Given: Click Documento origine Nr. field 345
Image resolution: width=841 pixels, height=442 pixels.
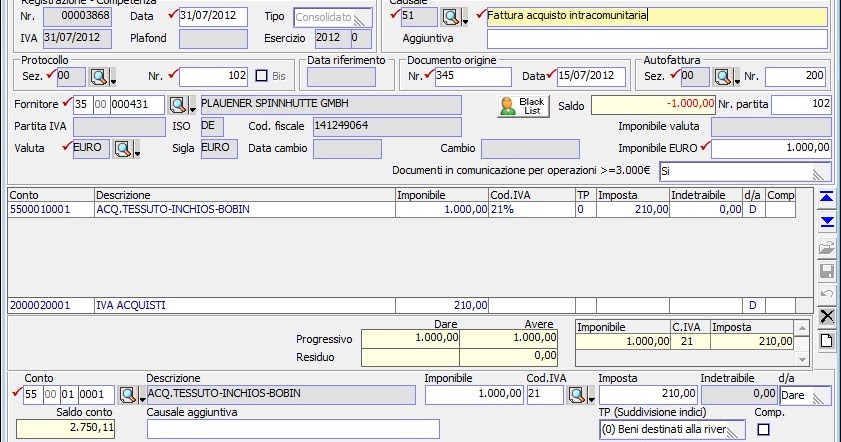Looking at the screenshot, I should (473, 77).
